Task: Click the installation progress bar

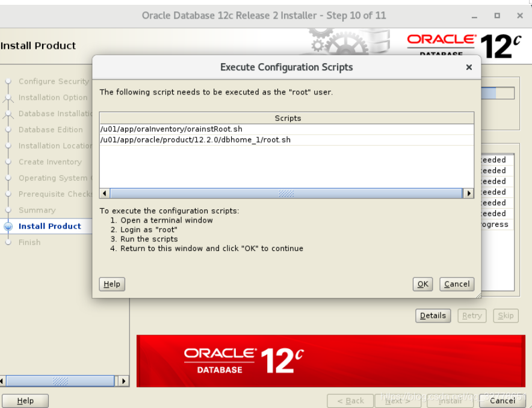Action: pyautogui.click(x=497, y=93)
